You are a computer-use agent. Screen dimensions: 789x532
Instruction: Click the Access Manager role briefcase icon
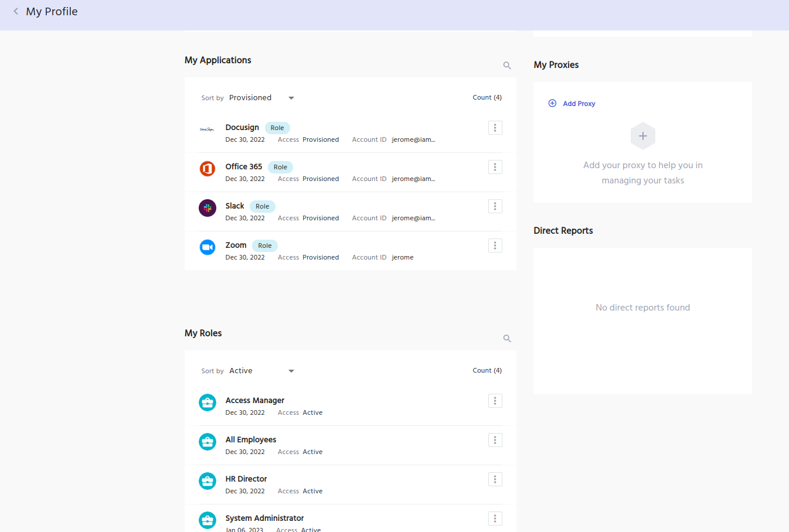208,403
